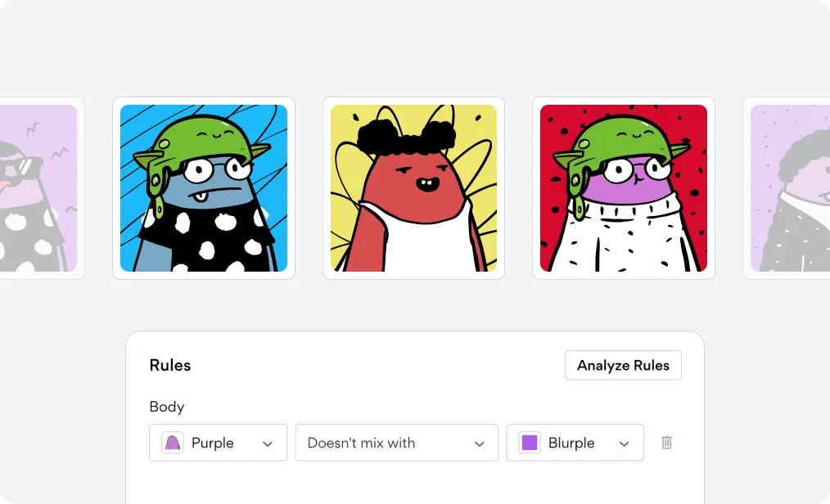
Task: Expand the Blurple dropdown chevron
Action: click(x=624, y=443)
